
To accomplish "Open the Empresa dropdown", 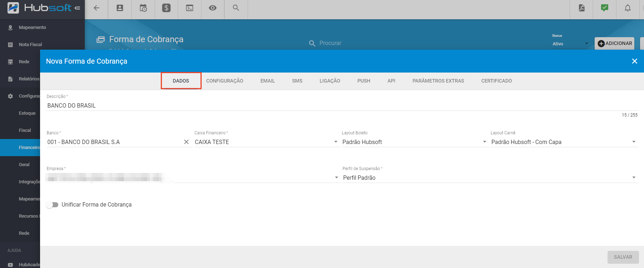I will 193,178.
